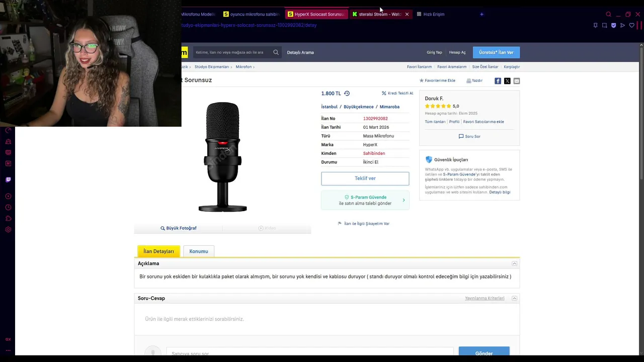644x362 pixels.
Task: Switch to oyuncu mikrofonu sahibinden tab
Action: (x=251, y=14)
